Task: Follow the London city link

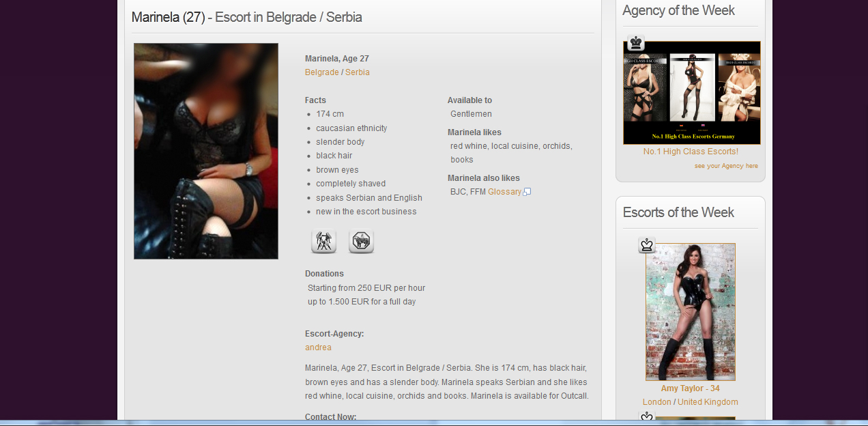Action: pos(656,402)
